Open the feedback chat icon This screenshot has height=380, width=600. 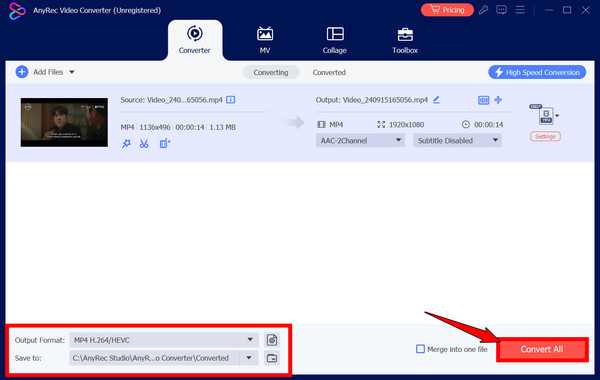[501, 10]
